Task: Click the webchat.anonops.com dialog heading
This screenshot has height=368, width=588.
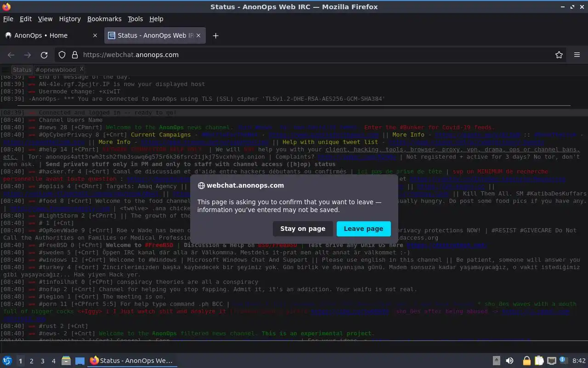Action: click(x=245, y=185)
